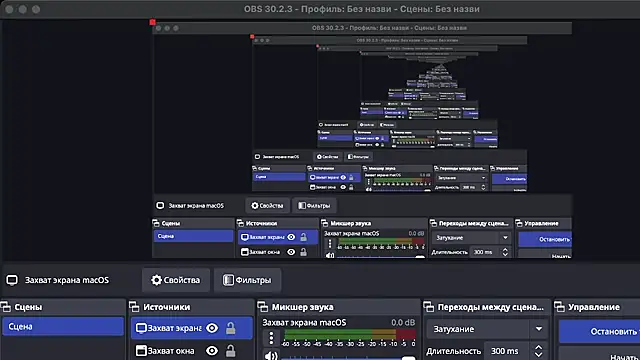The width and height of the screenshot is (640, 360).
Task: Select the Сцена row in Сцены list
Action: point(63,327)
